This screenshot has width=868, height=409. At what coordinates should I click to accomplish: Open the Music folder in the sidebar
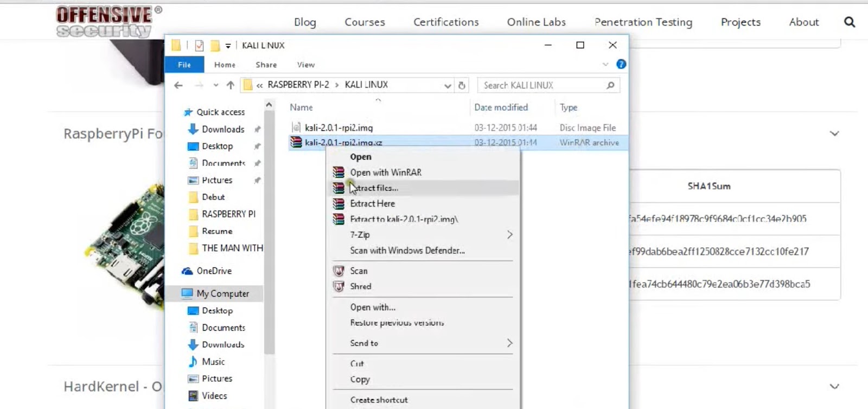point(213,362)
